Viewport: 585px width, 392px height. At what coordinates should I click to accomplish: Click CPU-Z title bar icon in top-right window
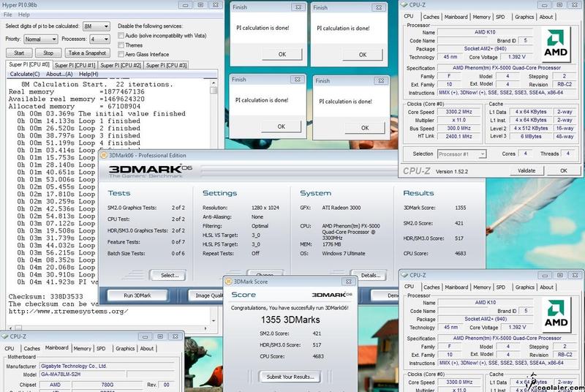pyautogui.click(x=404, y=5)
